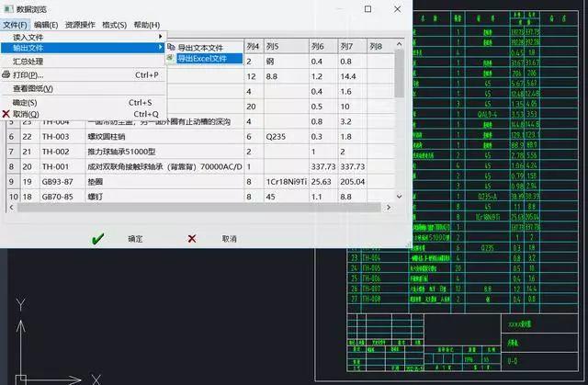Select cell 205.04
The width and height of the screenshot is (588, 385).
[x=353, y=181]
